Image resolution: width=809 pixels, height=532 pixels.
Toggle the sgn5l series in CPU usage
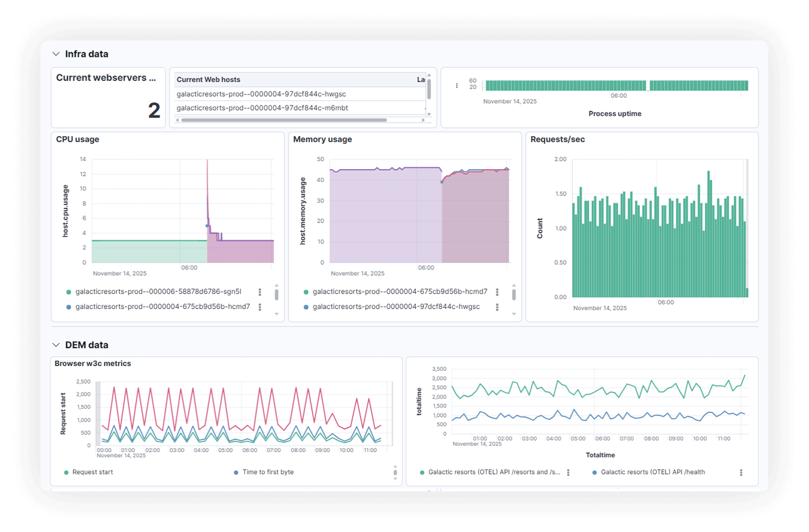158,291
